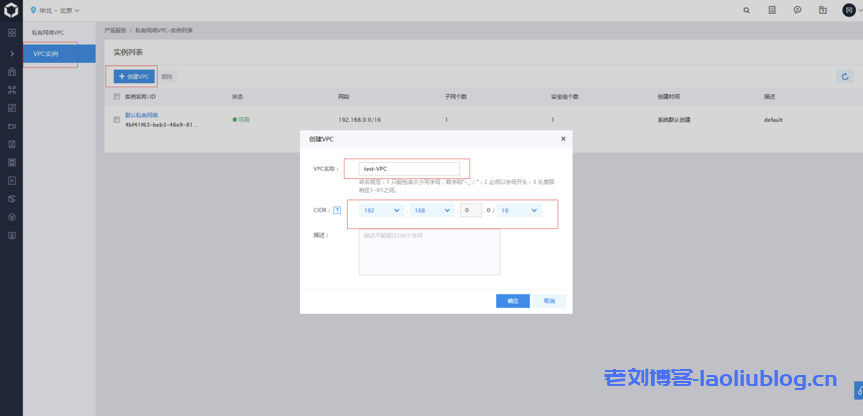Open the document icon in top bar
Image resolution: width=863 pixels, height=416 pixels.
point(772,10)
